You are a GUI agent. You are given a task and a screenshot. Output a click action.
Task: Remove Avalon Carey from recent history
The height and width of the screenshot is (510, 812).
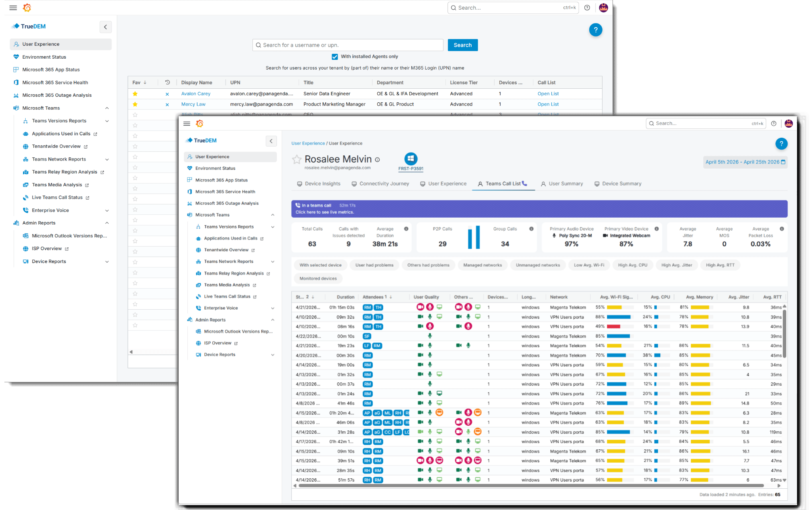[x=167, y=94]
